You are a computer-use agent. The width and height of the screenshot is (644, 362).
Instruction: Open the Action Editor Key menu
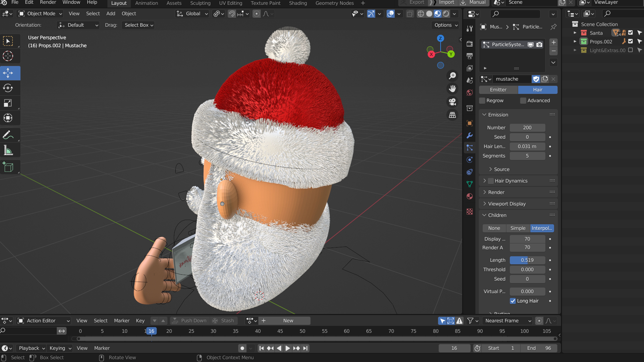click(x=140, y=321)
